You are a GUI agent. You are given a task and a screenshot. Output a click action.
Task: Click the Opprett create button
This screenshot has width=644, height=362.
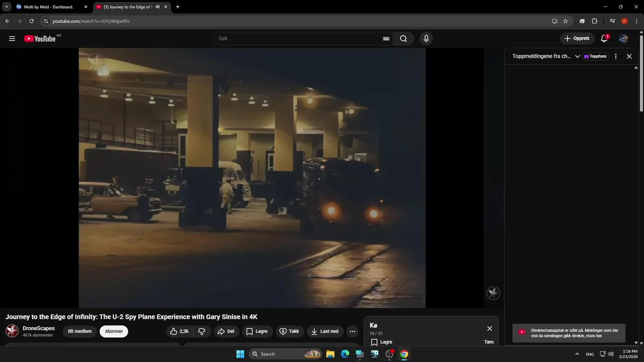pyautogui.click(x=577, y=39)
